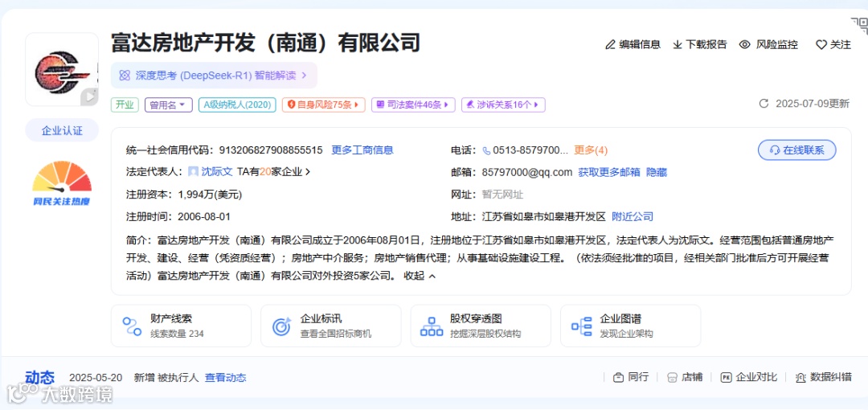Open 编辑信息 pencil option
This screenshot has height=410, width=868.
633,45
